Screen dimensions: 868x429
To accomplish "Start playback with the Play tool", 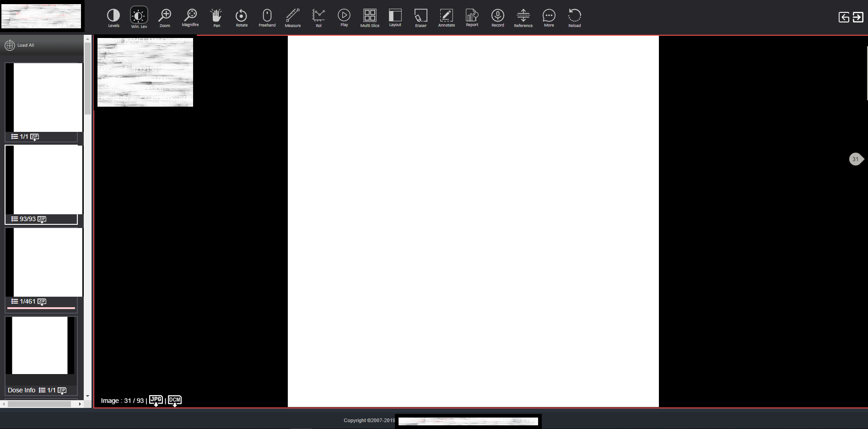I will (344, 16).
